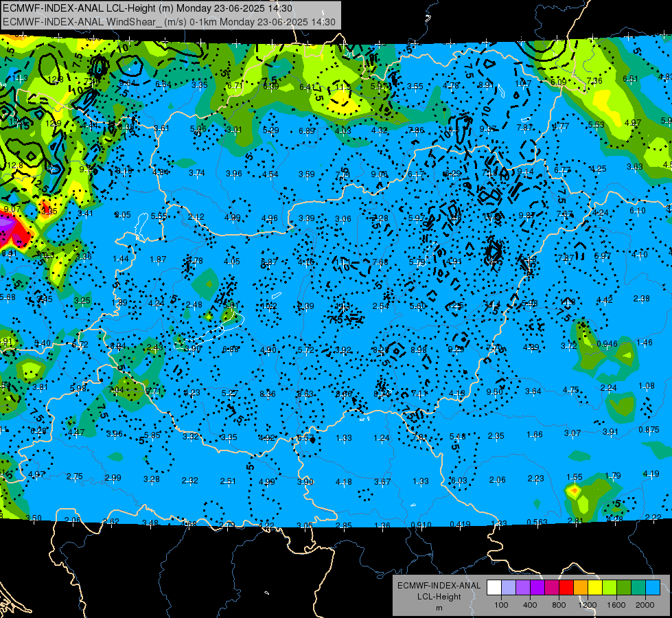Click the value 2.12 on map
This screenshot has width=672, height=618.
tap(196, 216)
